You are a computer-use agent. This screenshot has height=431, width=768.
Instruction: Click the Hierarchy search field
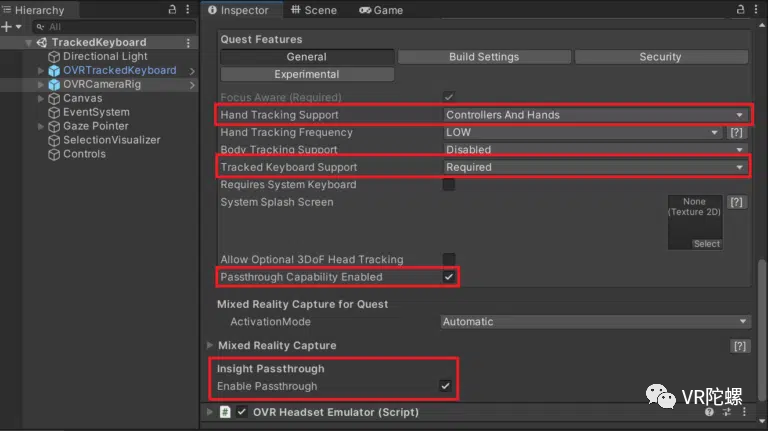114,27
